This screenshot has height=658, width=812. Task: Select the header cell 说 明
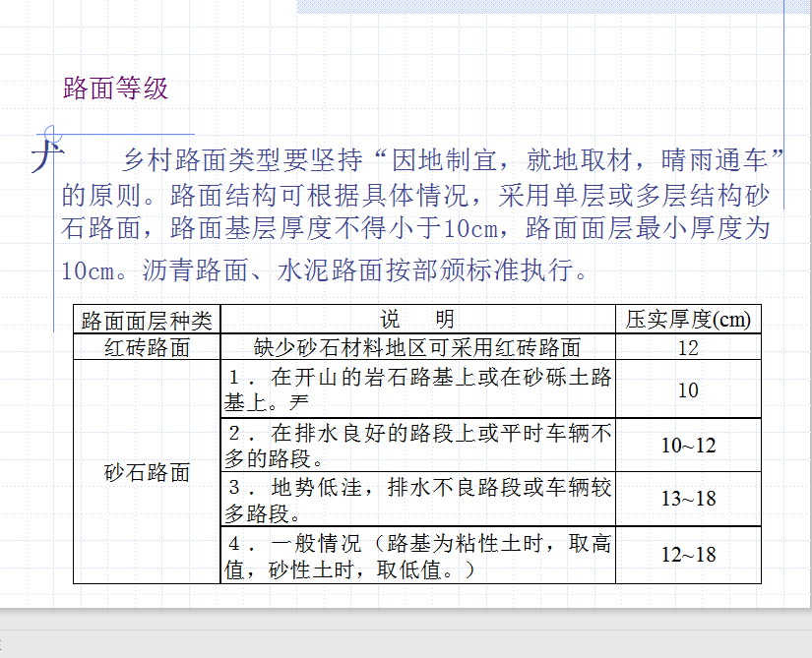[x=418, y=320]
